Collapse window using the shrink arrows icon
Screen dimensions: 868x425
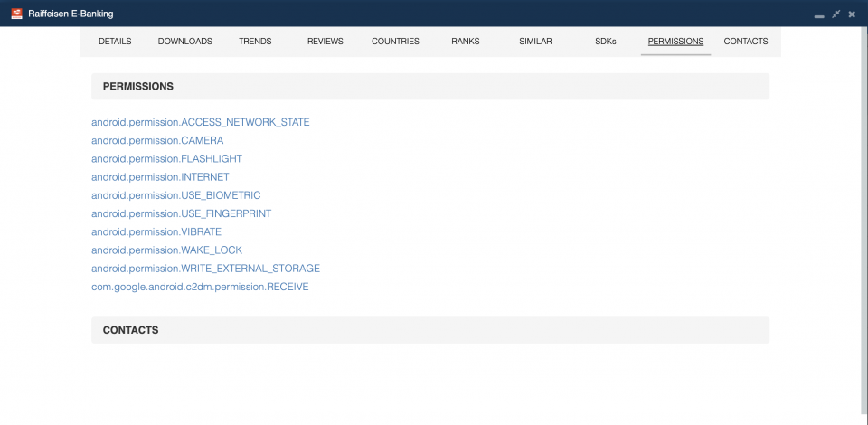click(835, 14)
